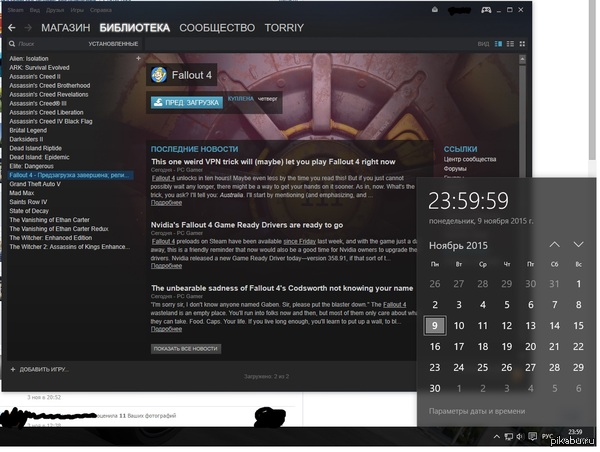This screenshot has width=600, height=452.
Task: Go forward with the right arrow
Action: (x=28, y=28)
